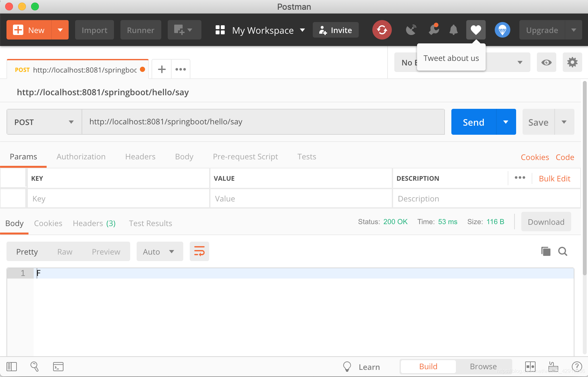Switch to Browse mode
588x377 pixels.
point(483,366)
